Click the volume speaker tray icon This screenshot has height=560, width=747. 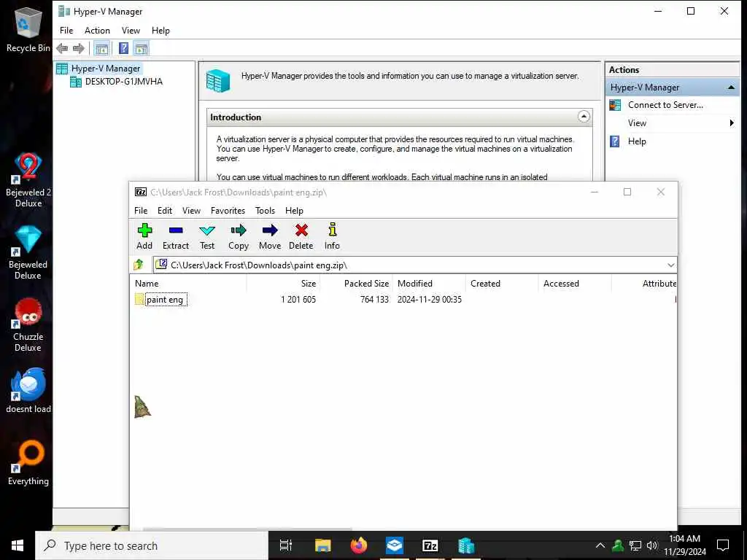(x=652, y=545)
